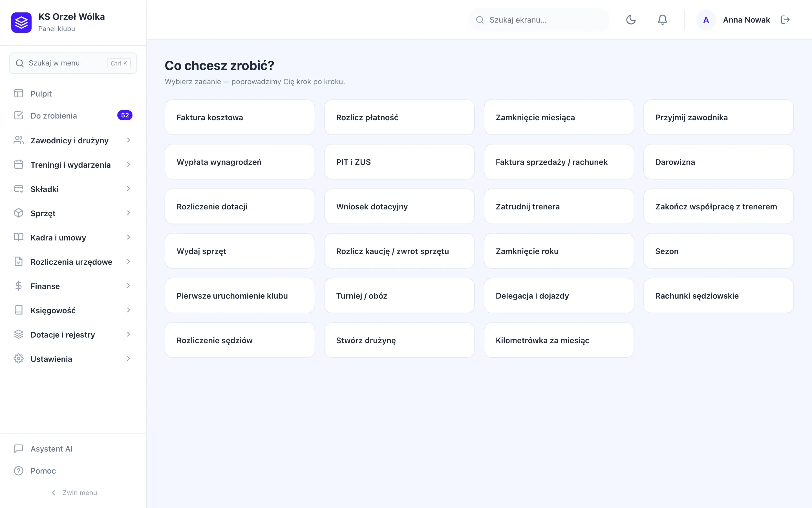Expand the Ustawienia chevron
Image resolution: width=812 pixels, height=508 pixels.
128,359
